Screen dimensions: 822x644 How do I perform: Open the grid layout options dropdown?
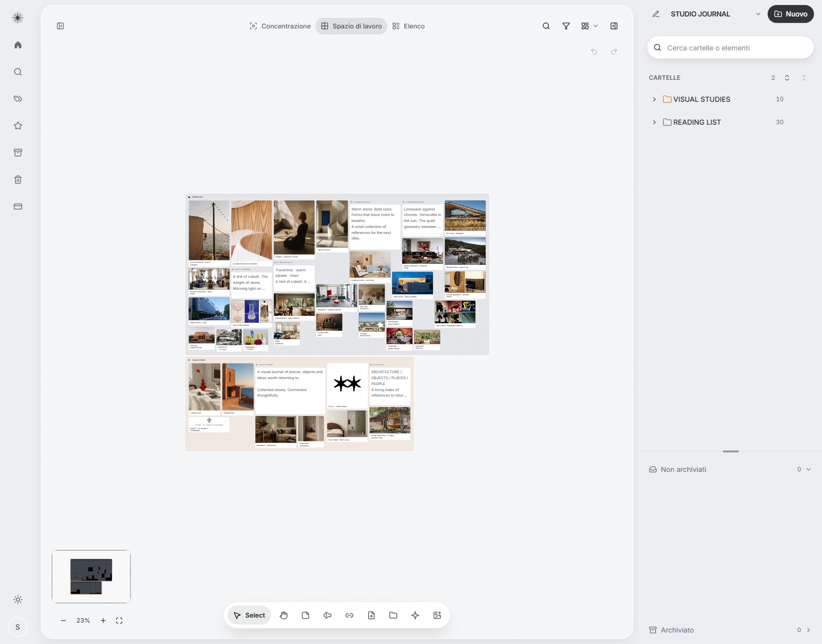tap(590, 26)
